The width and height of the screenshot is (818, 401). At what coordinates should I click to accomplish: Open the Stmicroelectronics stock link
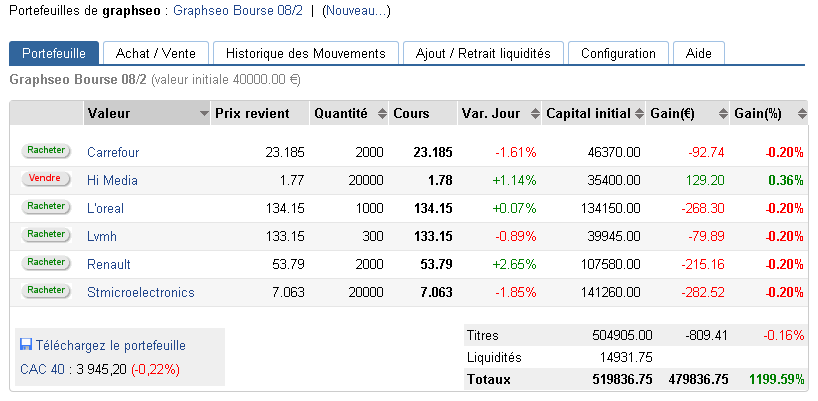pos(140,292)
